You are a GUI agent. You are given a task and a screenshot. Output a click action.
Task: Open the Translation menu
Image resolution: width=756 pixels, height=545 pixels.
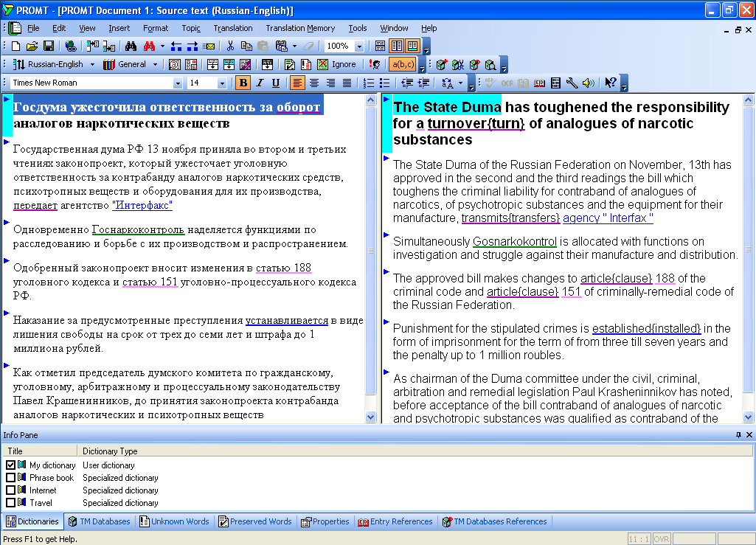click(x=233, y=28)
